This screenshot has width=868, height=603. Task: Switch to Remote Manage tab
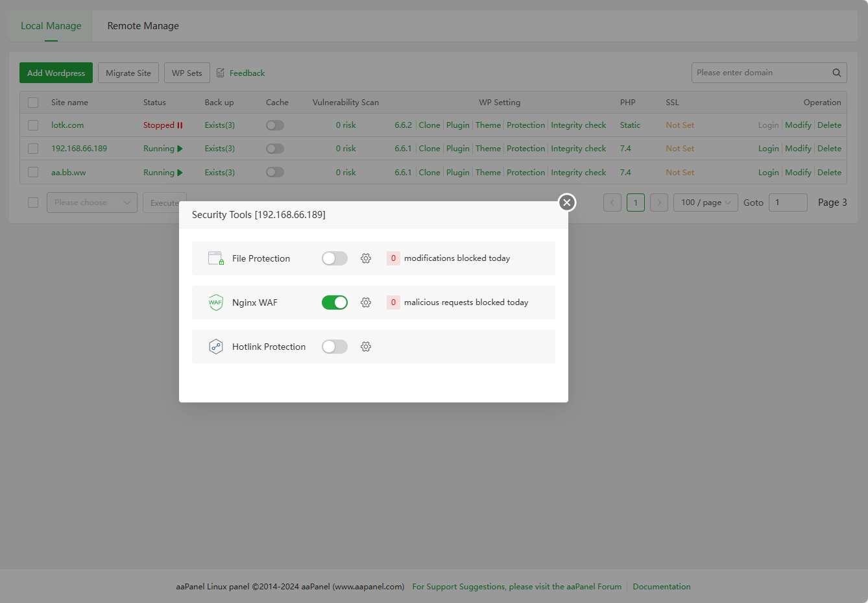[143, 26]
